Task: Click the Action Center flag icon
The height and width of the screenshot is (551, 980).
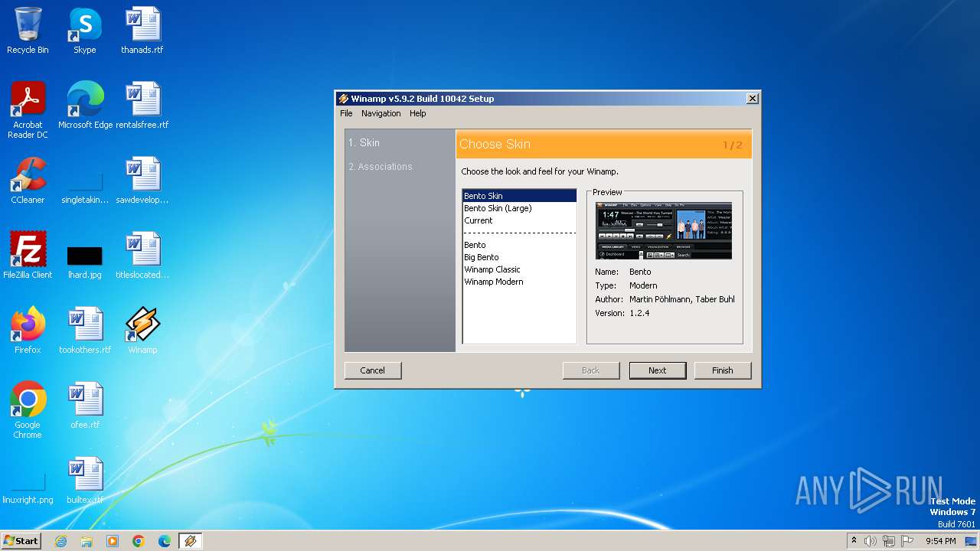Action: click(x=907, y=541)
